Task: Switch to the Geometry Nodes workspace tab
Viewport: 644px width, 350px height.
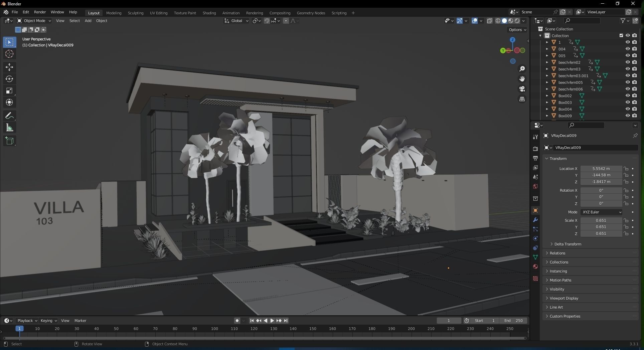Action: click(311, 13)
